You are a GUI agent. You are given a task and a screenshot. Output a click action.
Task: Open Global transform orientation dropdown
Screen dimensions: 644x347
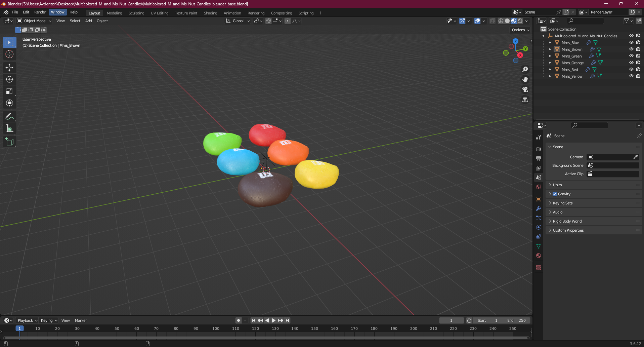tap(238, 21)
